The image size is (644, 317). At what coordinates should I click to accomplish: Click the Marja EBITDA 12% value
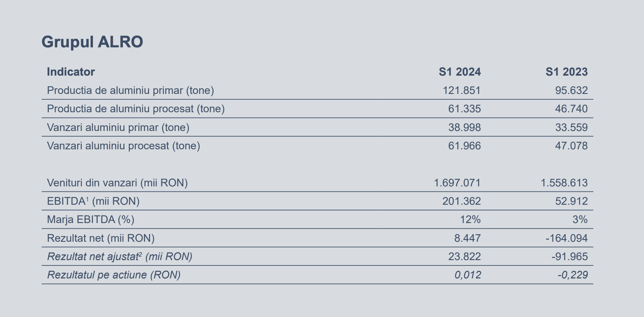pyautogui.click(x=470, y=220)
